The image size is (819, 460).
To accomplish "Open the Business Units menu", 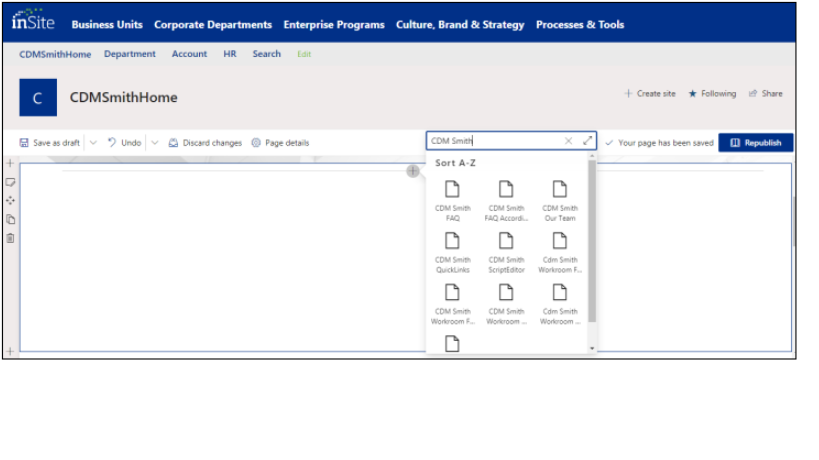I will 107,25.
